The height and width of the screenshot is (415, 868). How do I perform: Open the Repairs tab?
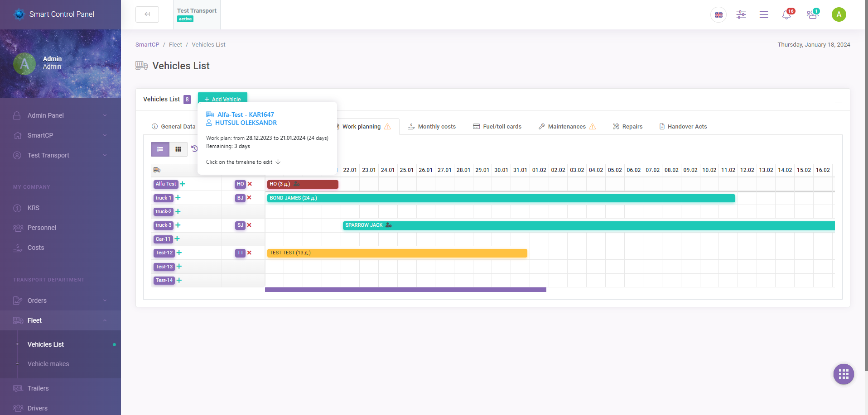click(x=632, y=126)
